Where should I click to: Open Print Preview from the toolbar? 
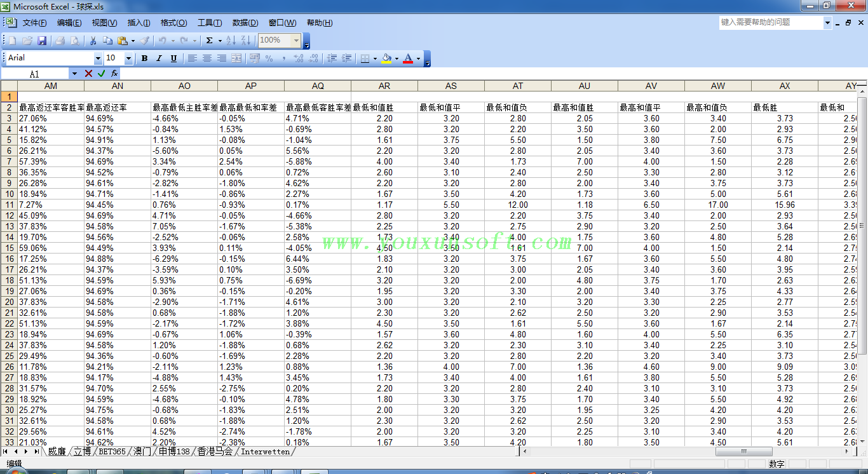point(75,41)
